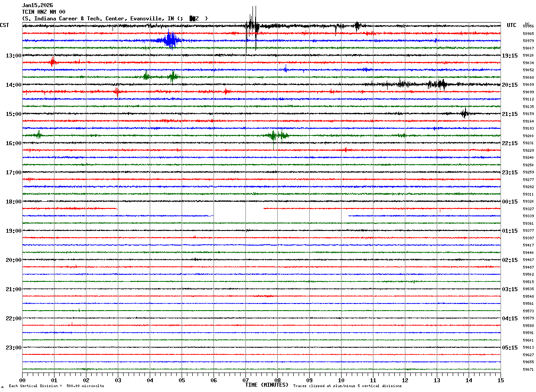This screenshot has width=536, height=392.
Task: Click minute '10' on the time axis
Action: [341, 380]
